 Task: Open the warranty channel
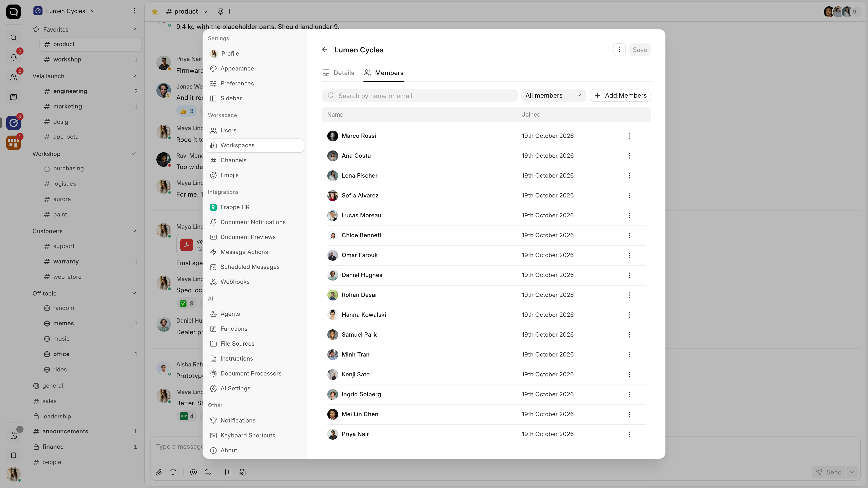(x=90, y=262)
